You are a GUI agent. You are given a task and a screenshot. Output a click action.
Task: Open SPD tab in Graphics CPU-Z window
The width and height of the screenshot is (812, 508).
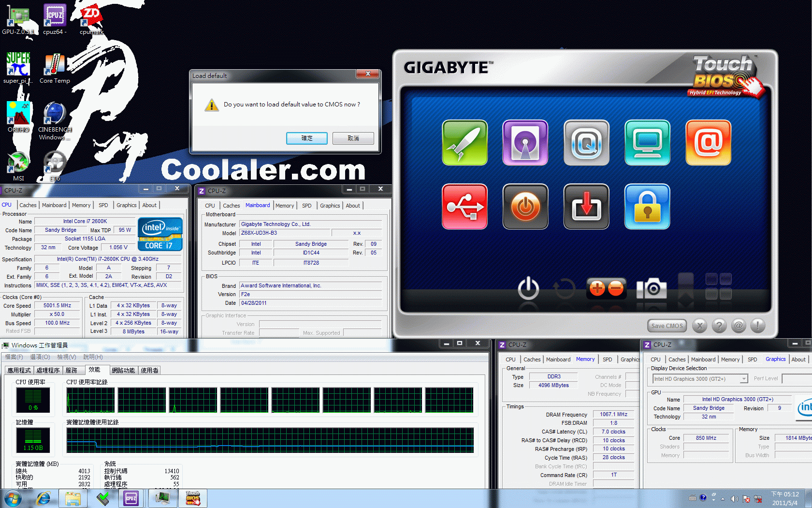pyautogui.click(x=753, y=359)
